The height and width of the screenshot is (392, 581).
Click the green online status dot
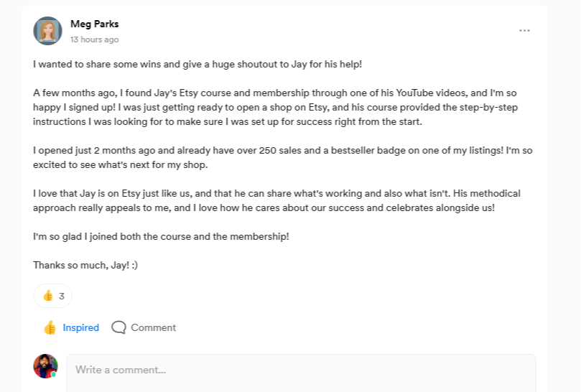(x=54, y=374)
